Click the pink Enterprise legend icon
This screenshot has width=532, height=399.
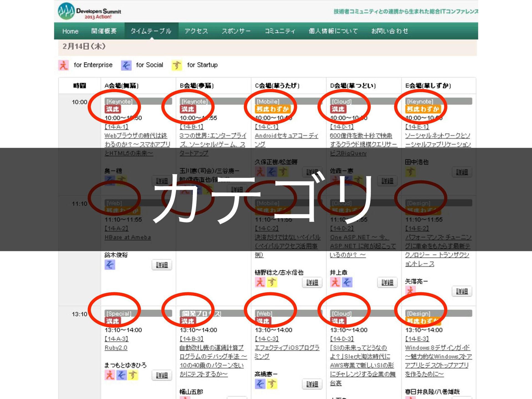pyautogui.click(x=63, y=65)
